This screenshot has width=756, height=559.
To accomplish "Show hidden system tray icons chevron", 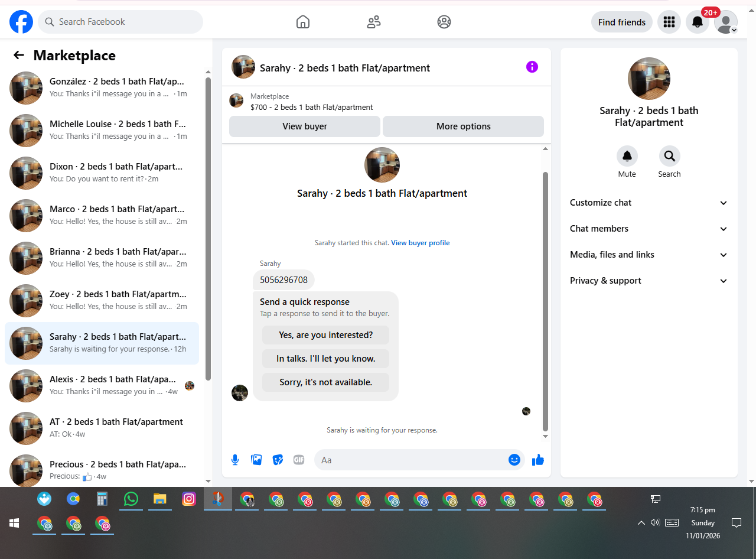I will (641, 523).
